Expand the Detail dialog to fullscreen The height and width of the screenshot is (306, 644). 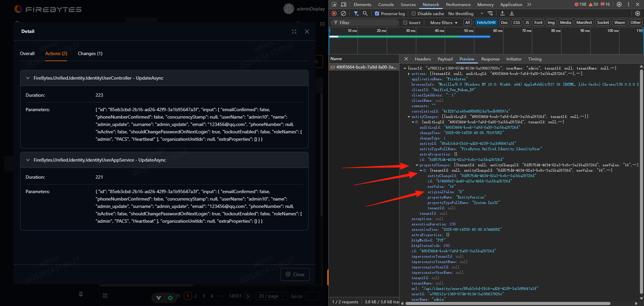pos(294,32)
